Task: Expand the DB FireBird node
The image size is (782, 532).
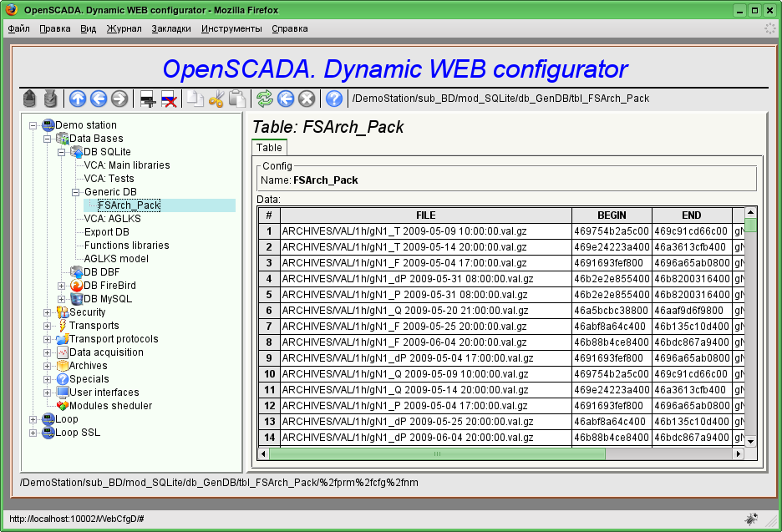Action: pos(61,286)
